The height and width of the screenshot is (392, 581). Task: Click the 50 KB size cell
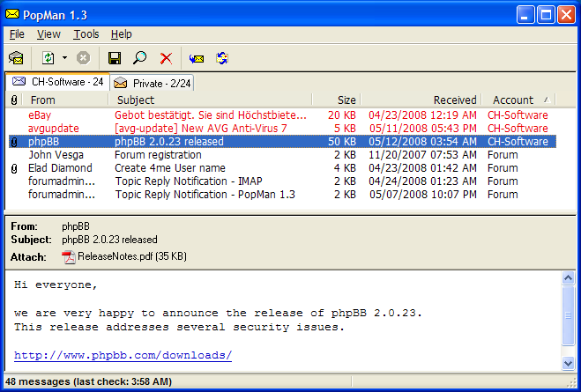coord(342,142)
